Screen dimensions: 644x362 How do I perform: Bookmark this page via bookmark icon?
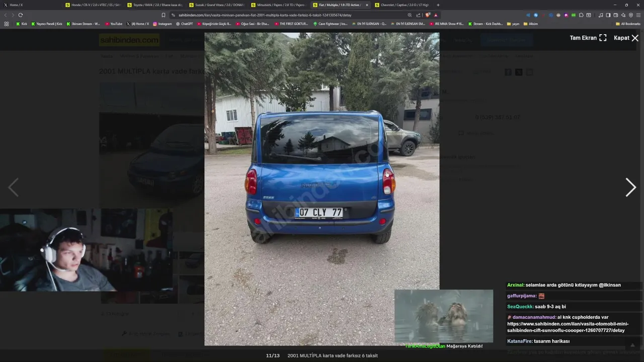[x=163, y=15]
